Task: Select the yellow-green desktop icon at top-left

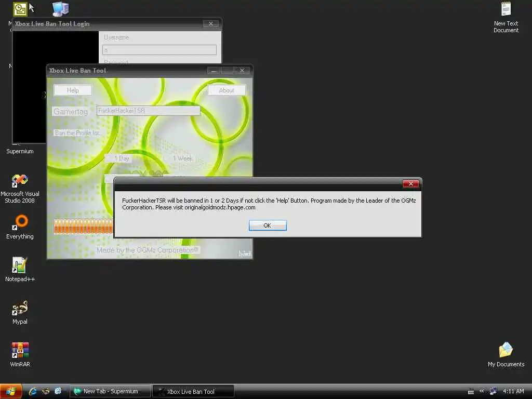Action: pos(20,9)
